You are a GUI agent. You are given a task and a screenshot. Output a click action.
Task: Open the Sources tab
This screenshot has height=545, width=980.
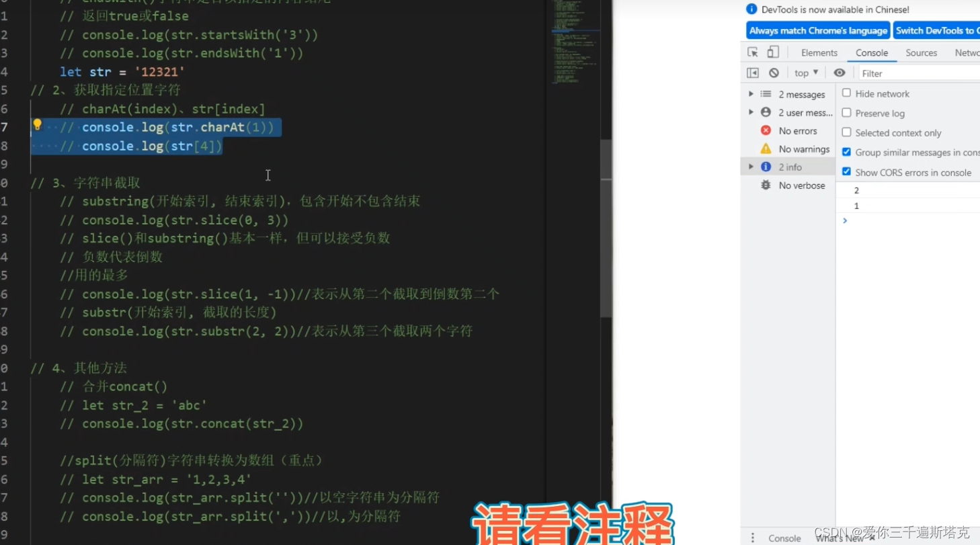pyautogui.click(x=921, y=52)
